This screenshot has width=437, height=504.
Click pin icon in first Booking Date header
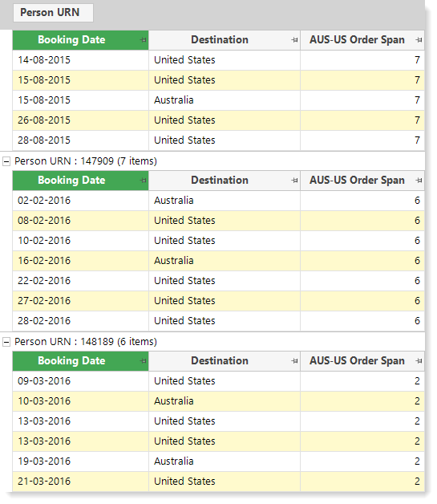point(144,40)
